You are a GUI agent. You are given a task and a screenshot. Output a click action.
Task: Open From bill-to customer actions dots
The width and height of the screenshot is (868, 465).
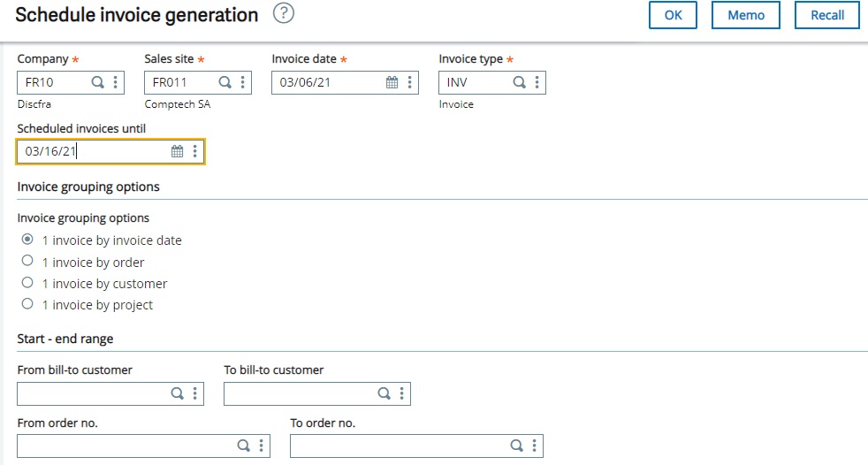(x=194, y=393)
